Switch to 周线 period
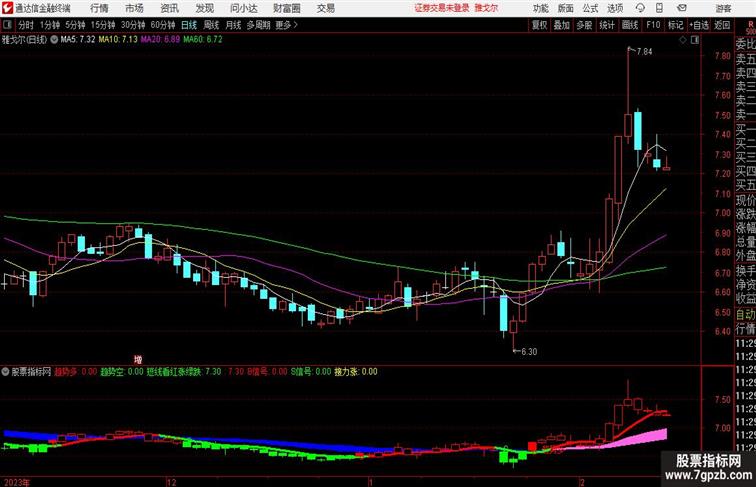 tap(211, 25)
